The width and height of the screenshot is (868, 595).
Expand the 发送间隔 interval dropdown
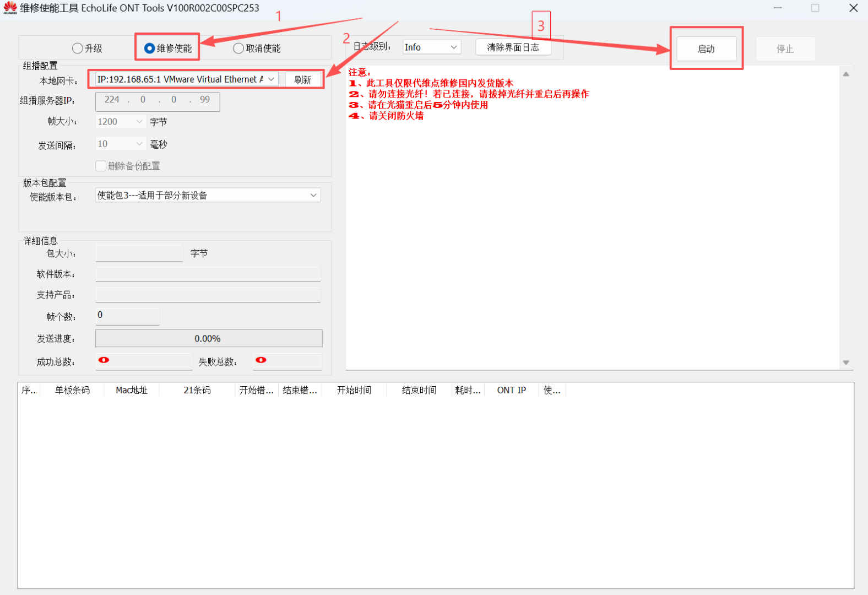coord(121,144)
